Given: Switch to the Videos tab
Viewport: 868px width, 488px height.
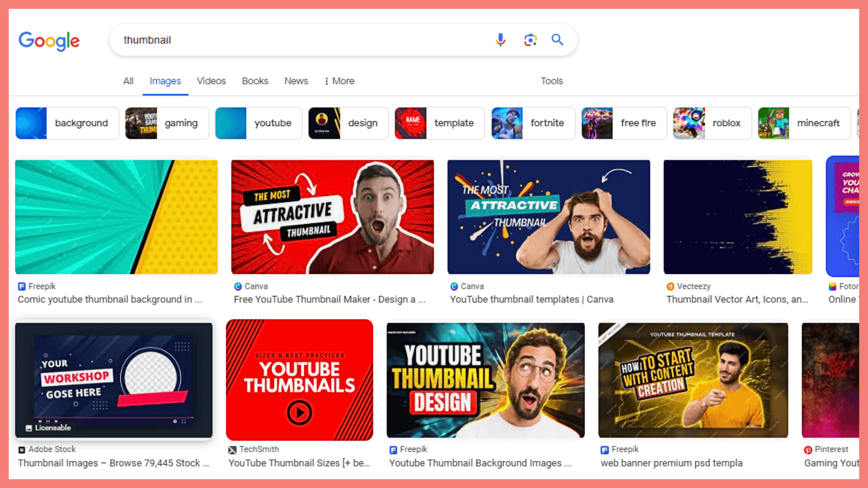Looking at the screenshot, I should coord(211,81).
